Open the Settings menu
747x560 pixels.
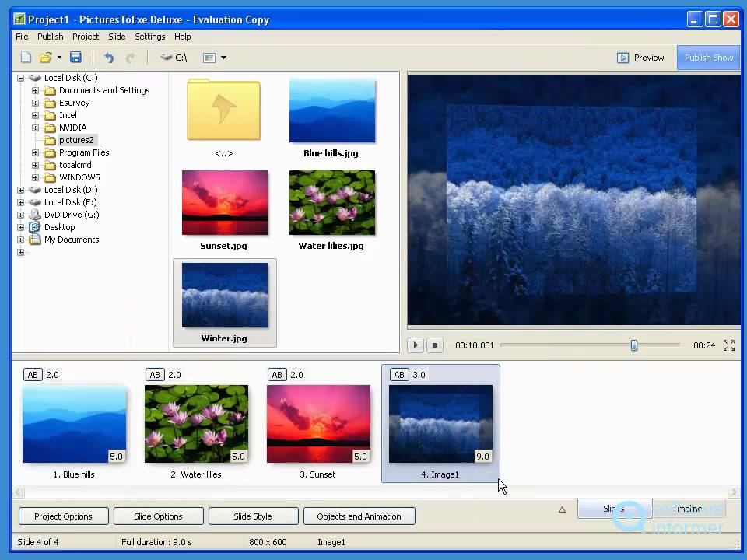[149, 37]
